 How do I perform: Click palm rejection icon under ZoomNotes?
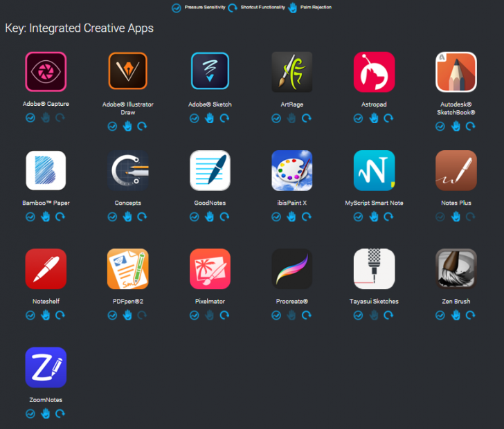46,413
